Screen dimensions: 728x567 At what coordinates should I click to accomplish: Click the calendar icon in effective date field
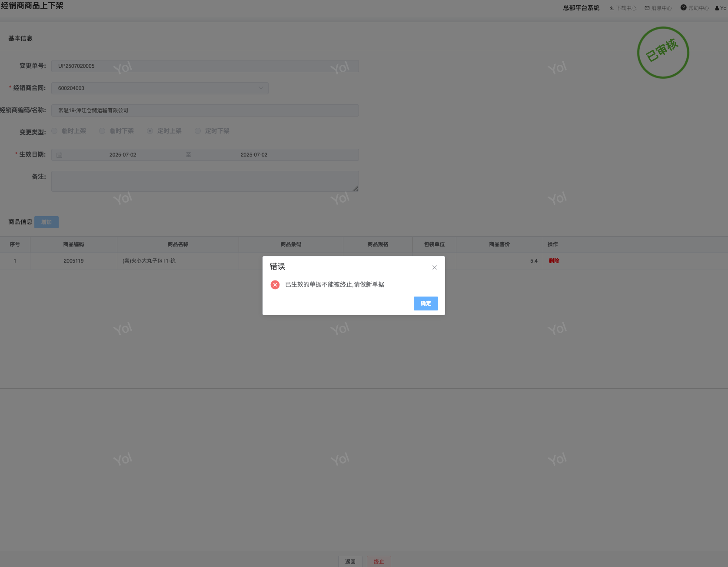pos(60,155)
